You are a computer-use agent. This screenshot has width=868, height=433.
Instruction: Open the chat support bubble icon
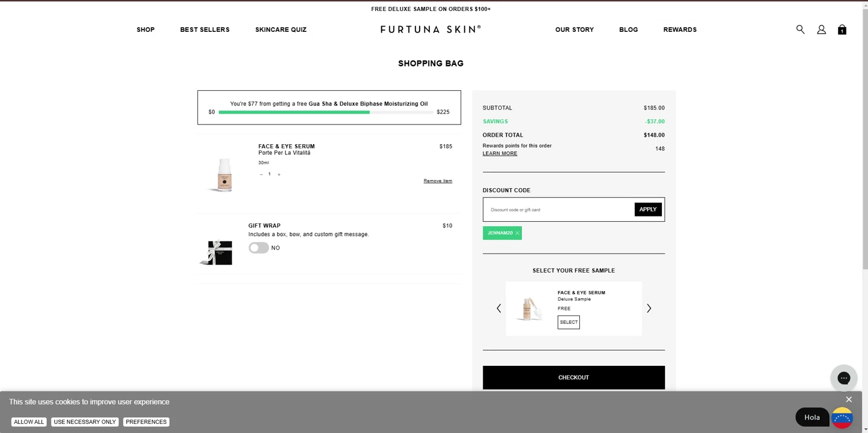844,378
